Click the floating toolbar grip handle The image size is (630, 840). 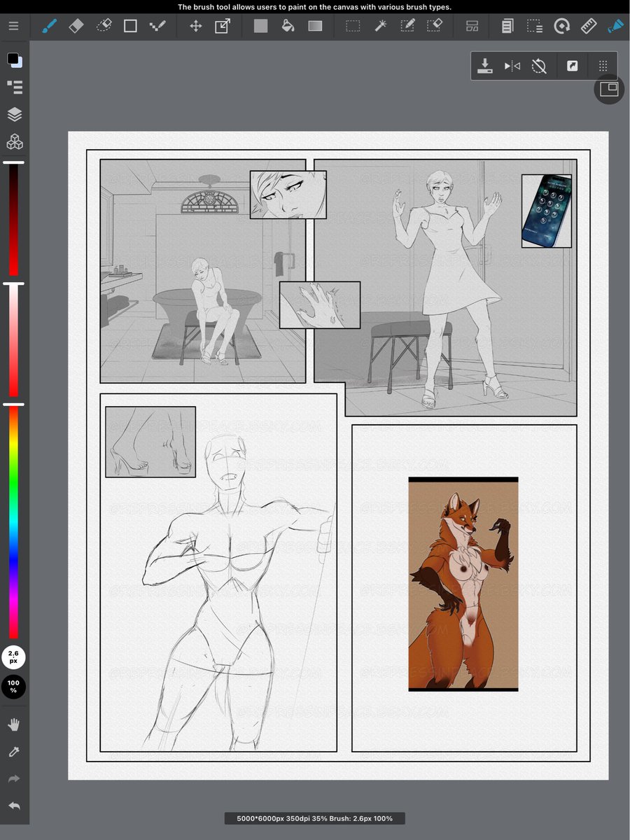tap(603, 66)
